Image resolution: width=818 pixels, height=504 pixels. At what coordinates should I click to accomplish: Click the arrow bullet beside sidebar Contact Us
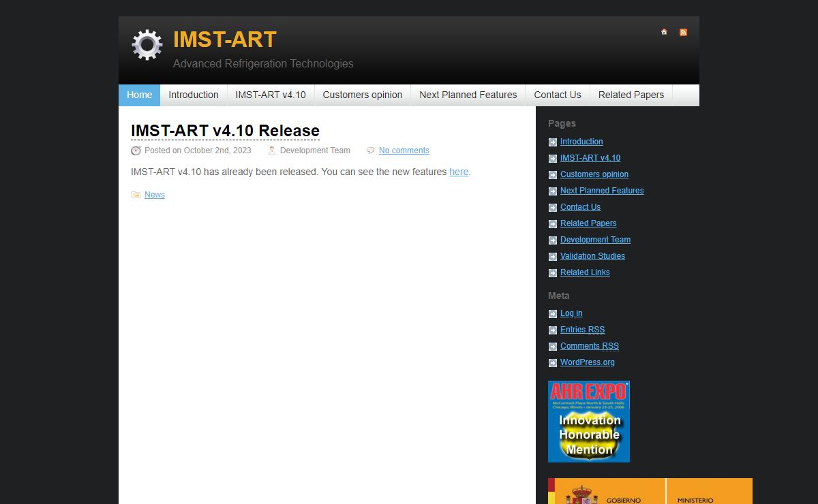click(x=553, y=208)
